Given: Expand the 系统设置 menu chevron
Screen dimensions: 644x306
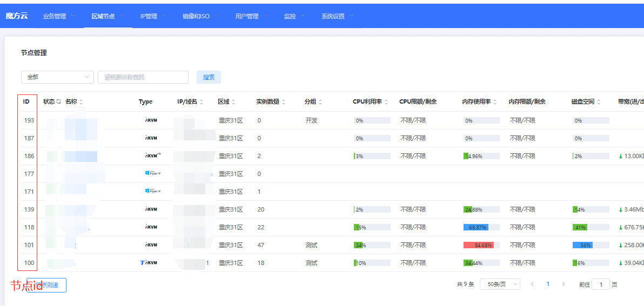Looking at the screenshot, I should 352,16.
